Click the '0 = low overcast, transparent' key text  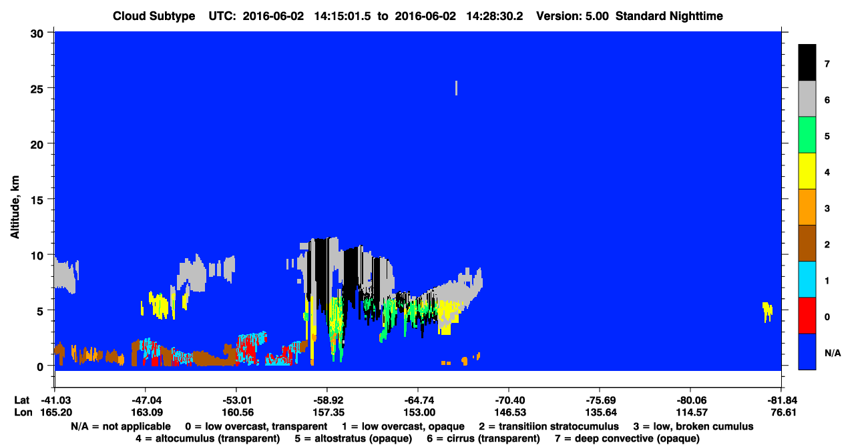(256, 426)
